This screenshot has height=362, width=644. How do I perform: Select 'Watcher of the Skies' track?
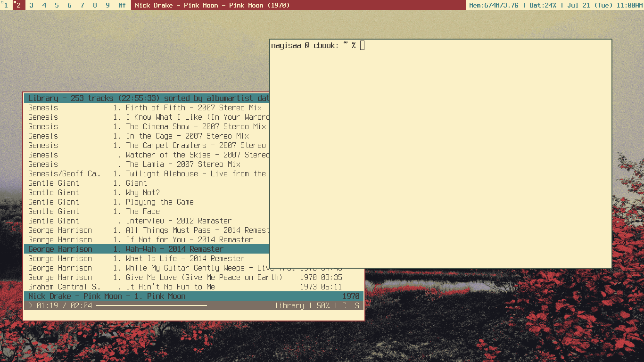[147, 155]
